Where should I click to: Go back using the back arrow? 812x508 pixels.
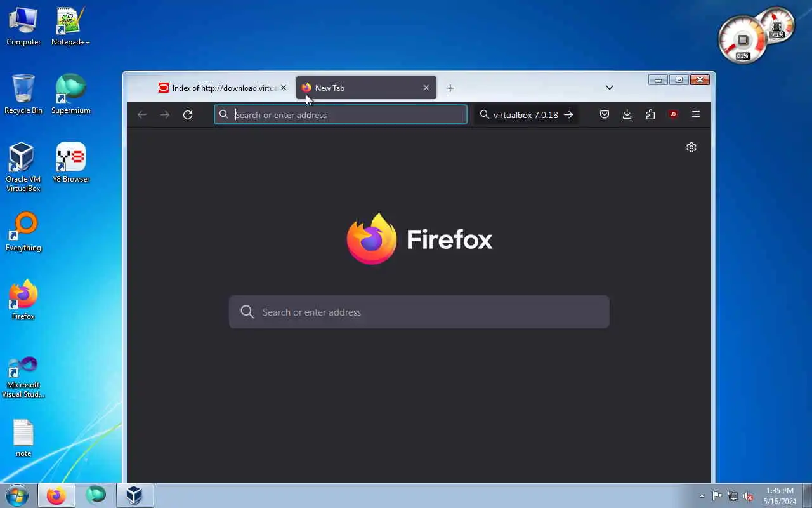[142, 114]
